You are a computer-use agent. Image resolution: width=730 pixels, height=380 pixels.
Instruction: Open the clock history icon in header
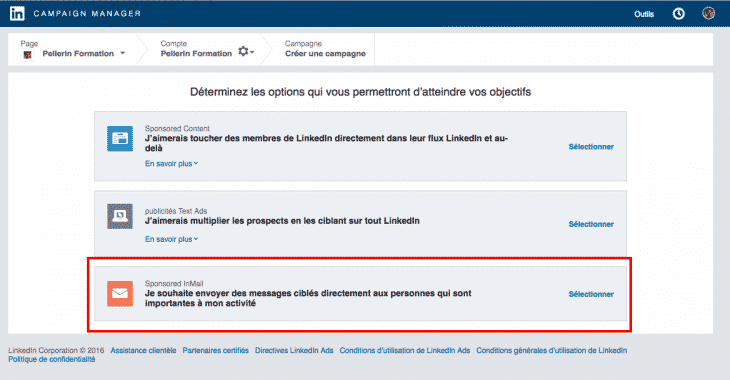point(679,14)
